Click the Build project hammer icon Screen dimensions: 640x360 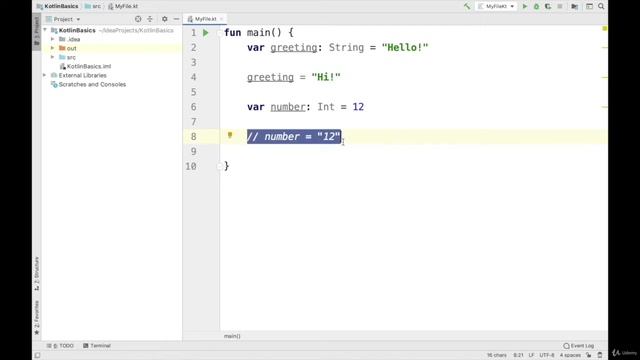pyautogui.click(x=467, y=7)
